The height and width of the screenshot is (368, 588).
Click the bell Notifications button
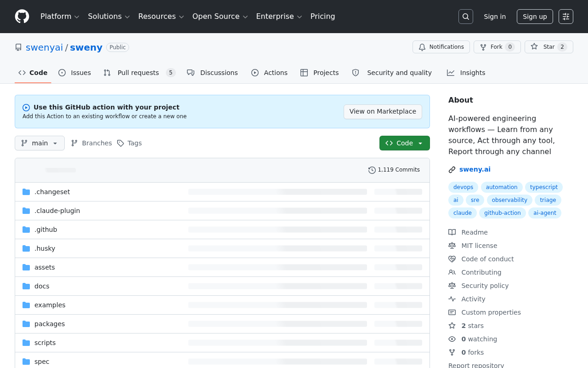click(441, 47)
